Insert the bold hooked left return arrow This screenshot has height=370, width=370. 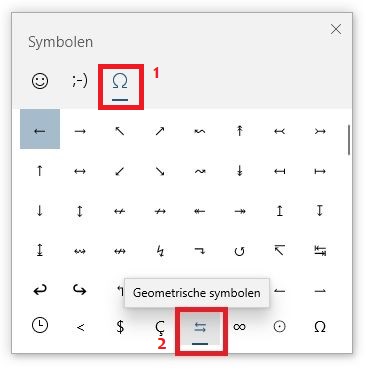point(40,290)
